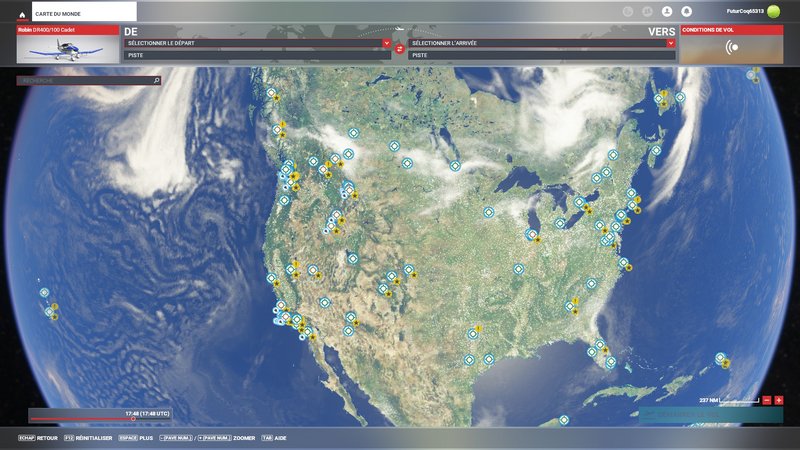Select the Nova Scotia airport marker
Screen dimensions: 800x450
(x=656, y=151)
